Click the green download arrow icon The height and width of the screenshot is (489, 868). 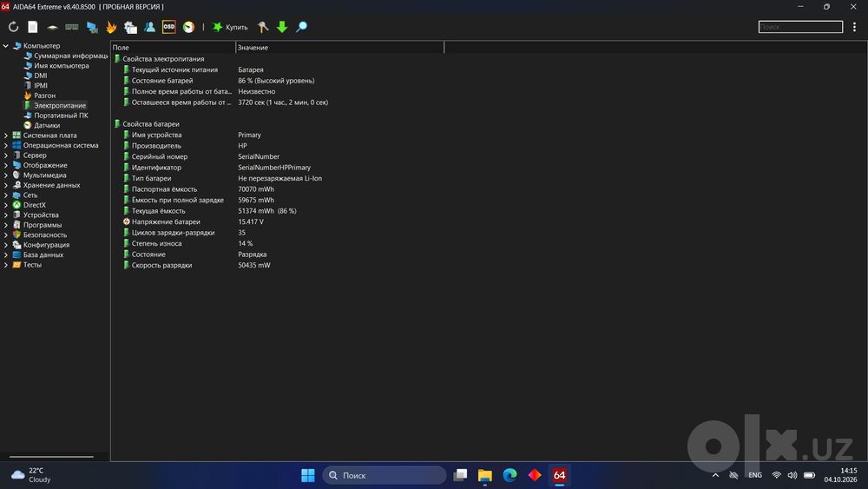click(x=282, y=27)
